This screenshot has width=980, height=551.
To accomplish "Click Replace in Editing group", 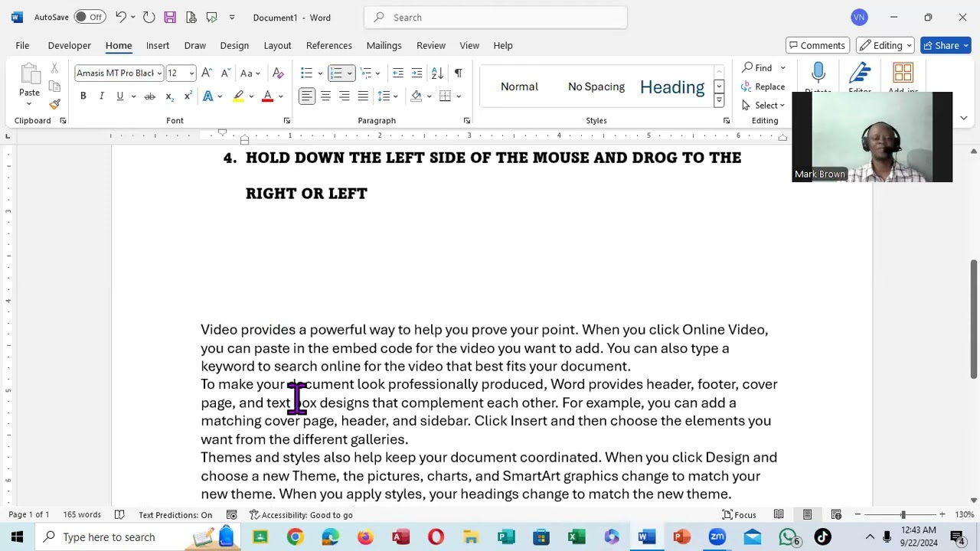I will pos(763,86).
